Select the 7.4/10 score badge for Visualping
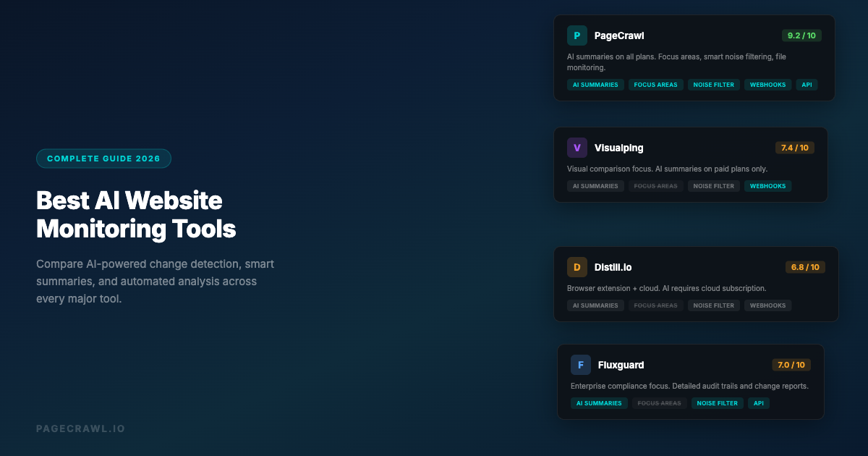The height and width of the screenshot is (456, 868). pos(796,147)
